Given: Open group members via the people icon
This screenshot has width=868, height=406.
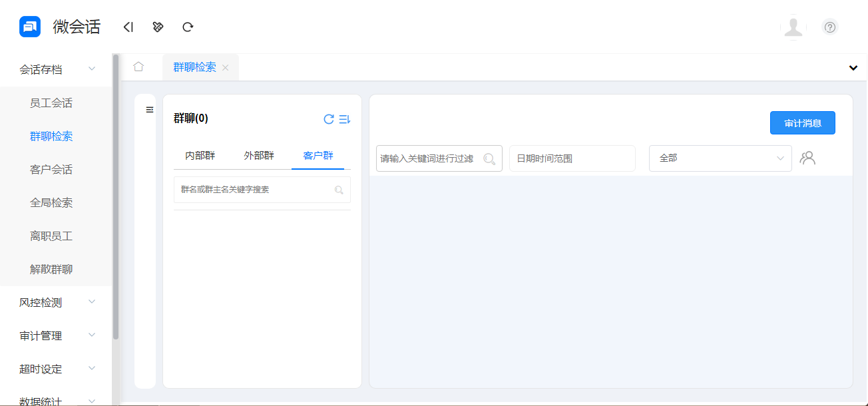Looking at the screenshot, I should (807, 158).
